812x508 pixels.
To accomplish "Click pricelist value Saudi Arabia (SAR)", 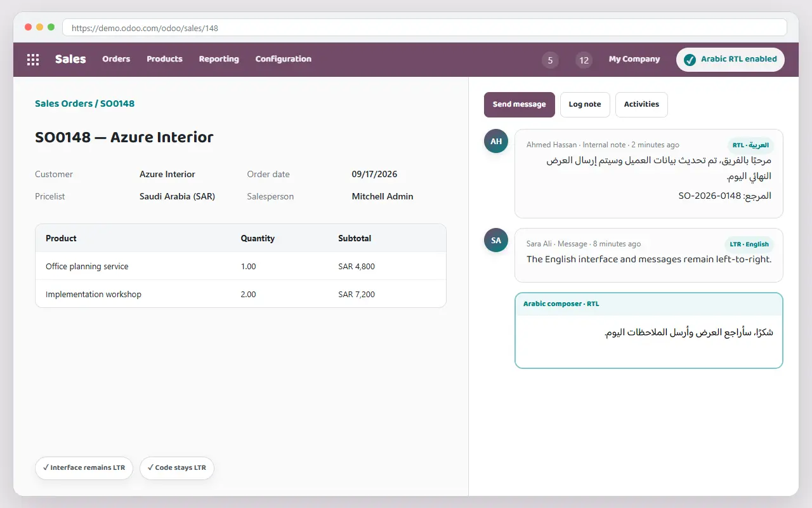I will click(177, 197).
